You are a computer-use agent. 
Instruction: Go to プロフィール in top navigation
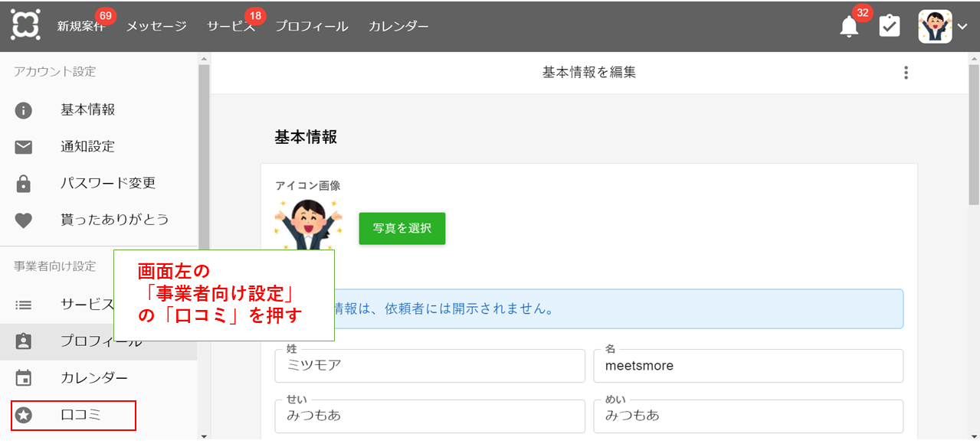point(311,27)
